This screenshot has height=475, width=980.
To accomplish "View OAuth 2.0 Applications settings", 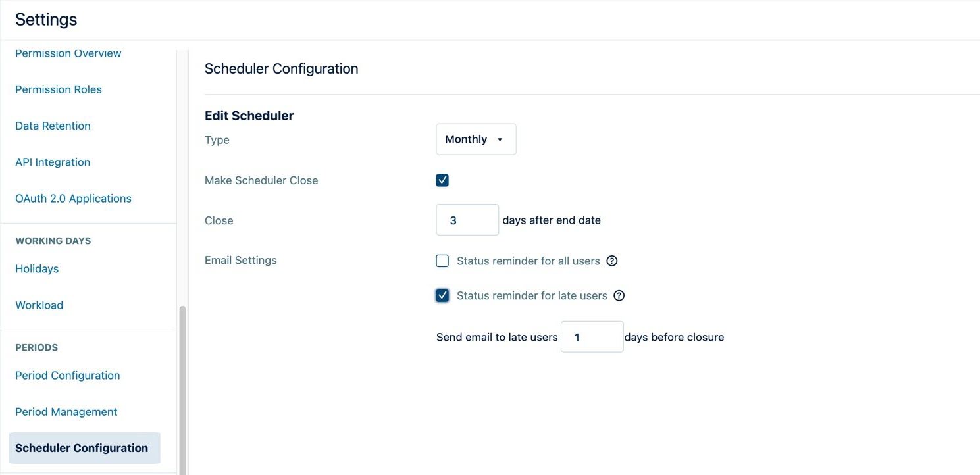I will coord(73,198).
